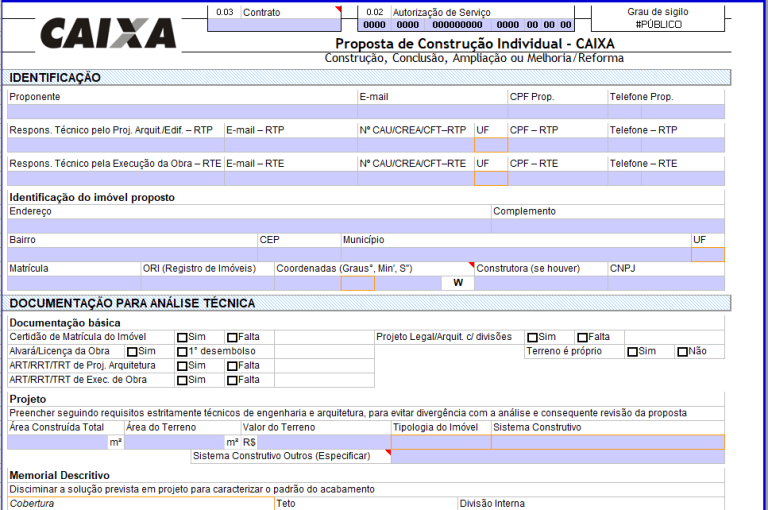Click the IDENTIFICAÇÃO section header
Viewport: 768px width, 510px height.
pyautogui.click(x=366, y=78)
